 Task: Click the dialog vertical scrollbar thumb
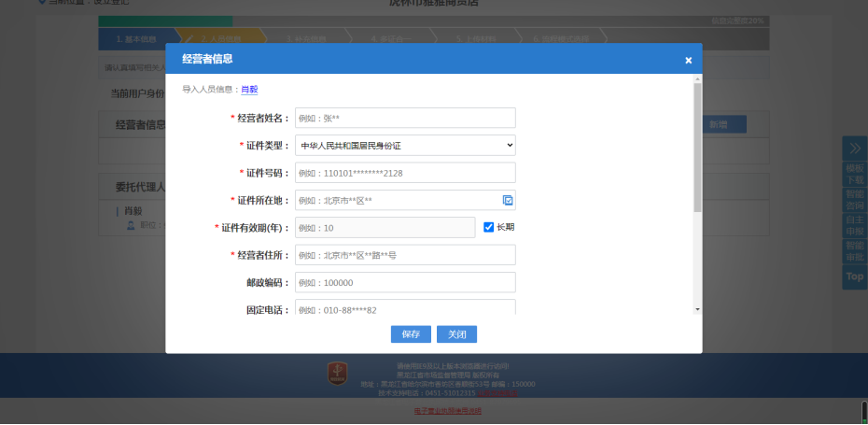(x=697, y=147)
